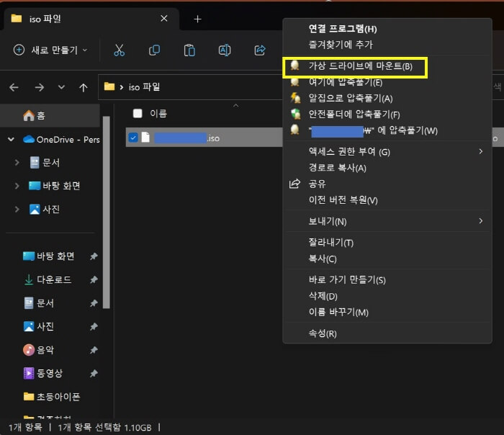Uncheck the .iso file checkbox

click(133, 138)
